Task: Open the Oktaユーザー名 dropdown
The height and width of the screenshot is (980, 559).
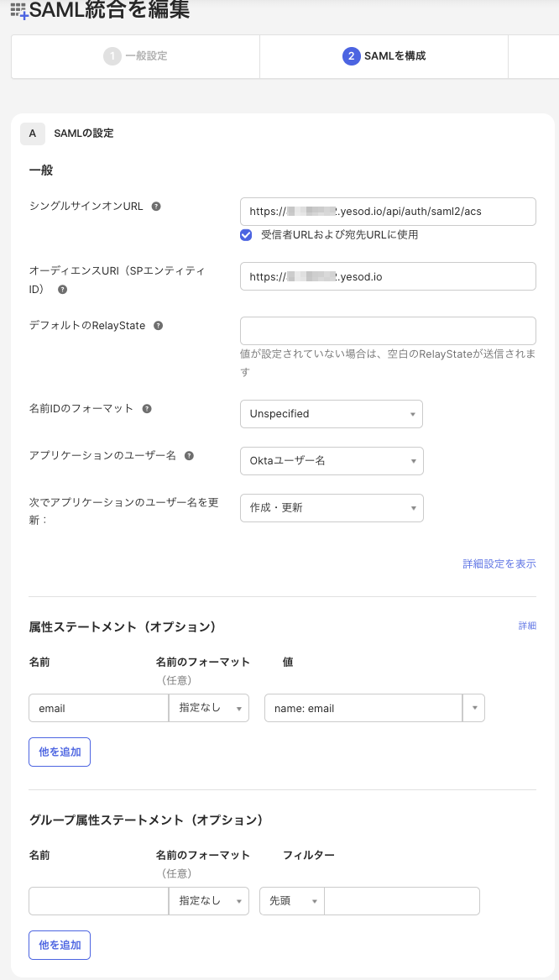Action: 331,461
